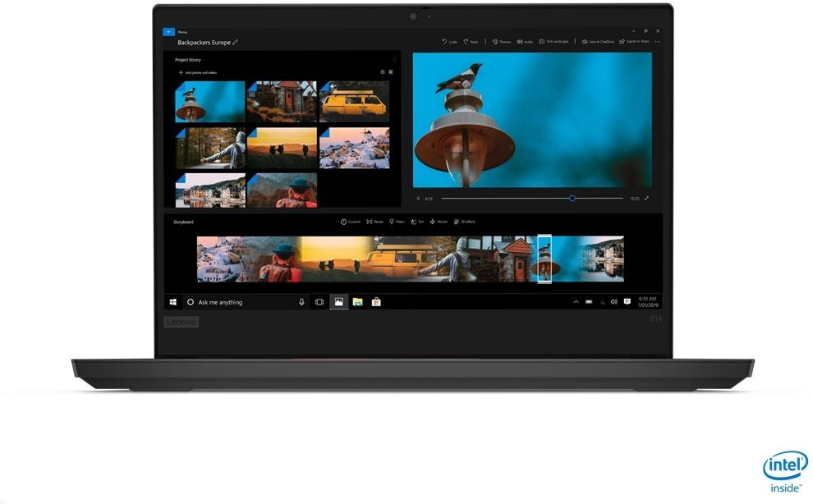The image size is (813, 504).
Task: Set clip Duration in the storyboard toolbar
Action: pos(351,222)
